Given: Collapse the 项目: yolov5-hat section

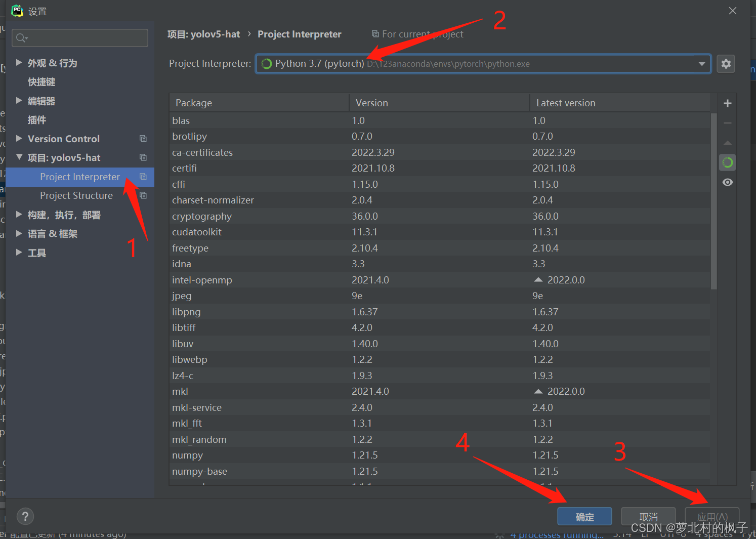Looking at the screenshot, I should tap(19, 157).
